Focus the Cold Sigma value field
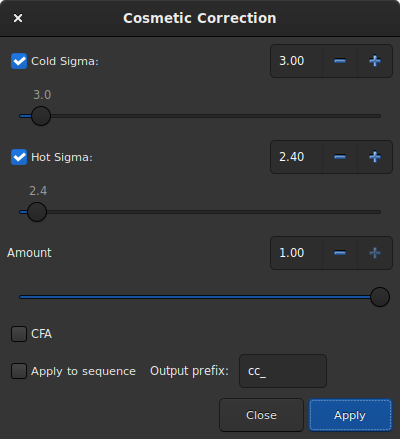The image size is (400, 439). click(x=296, y=61)
